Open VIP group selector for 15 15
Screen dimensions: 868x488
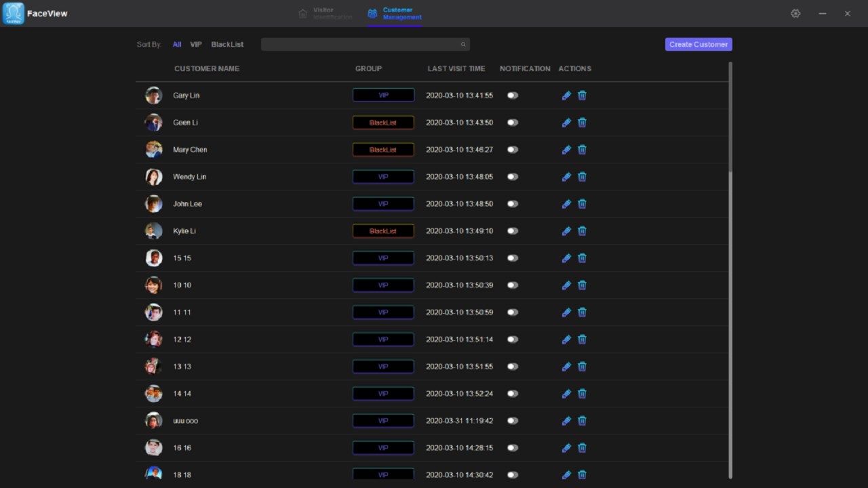(383, 258)
